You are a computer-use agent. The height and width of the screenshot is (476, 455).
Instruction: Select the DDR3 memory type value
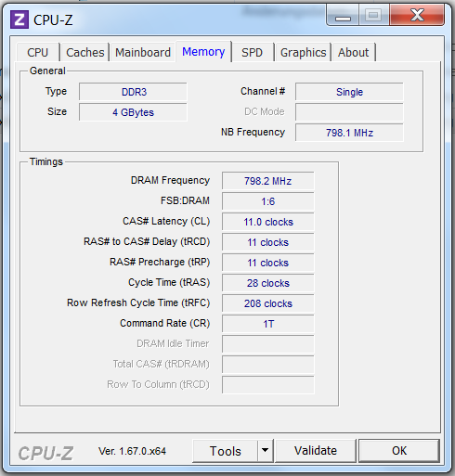133,92
